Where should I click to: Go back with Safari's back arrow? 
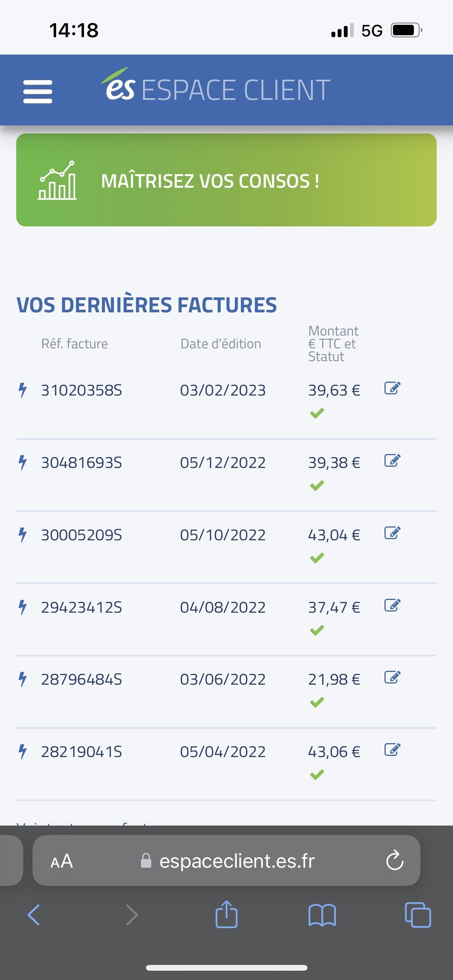click(34, 915)
